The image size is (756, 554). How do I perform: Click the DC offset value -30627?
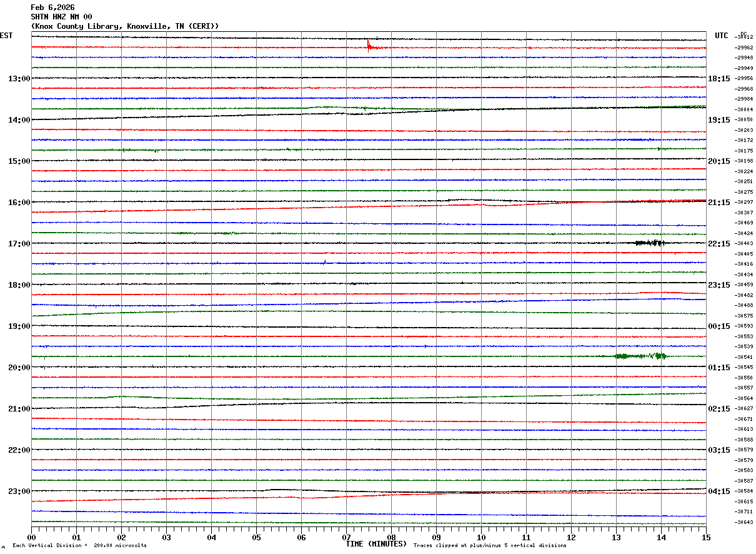coord(744,409)
